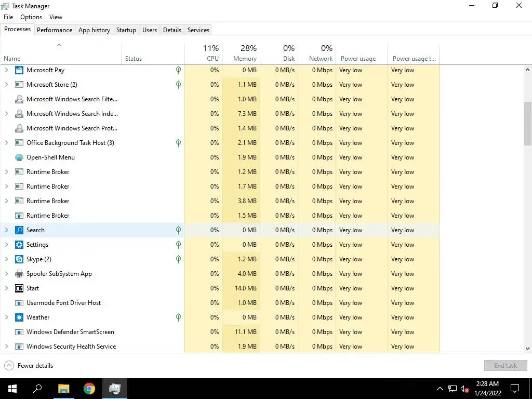This screenshot has width=532, height=399.
Task: Expand the Microsoft Store (2) group
Action: click(x=6, y=85)
